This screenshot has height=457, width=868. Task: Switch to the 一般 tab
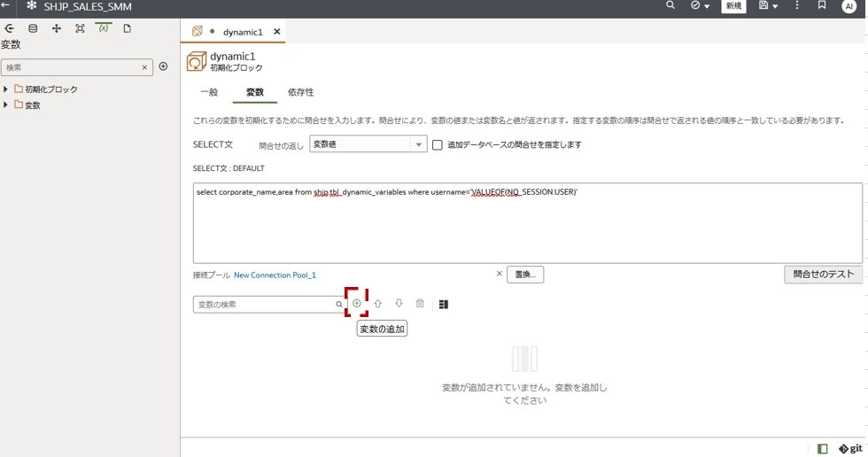tap(209, 92)
